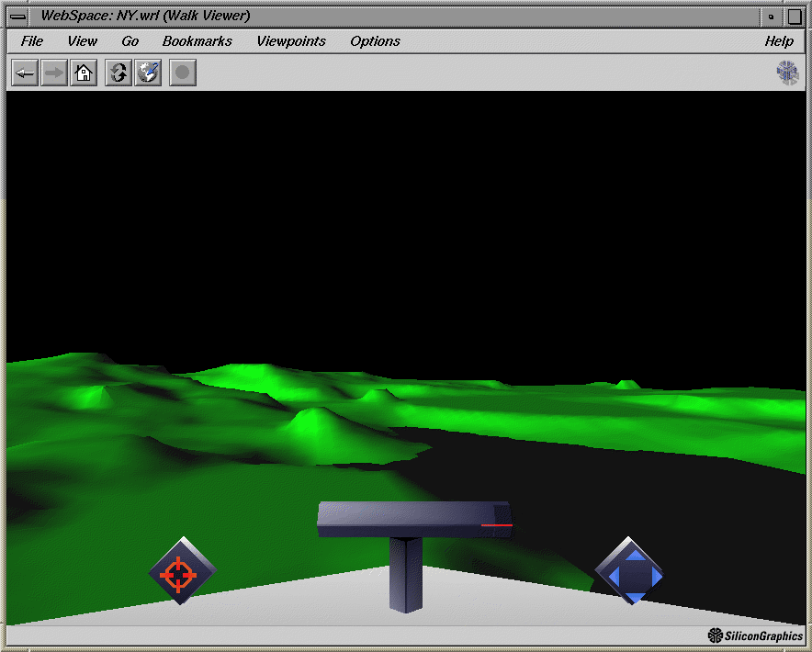Open the Viewpoints menu
Screen dimensions: 812x652
291,41
